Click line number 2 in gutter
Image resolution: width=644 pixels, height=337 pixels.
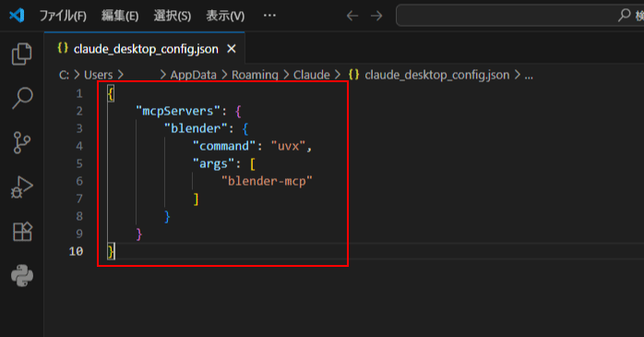point(79,111)
